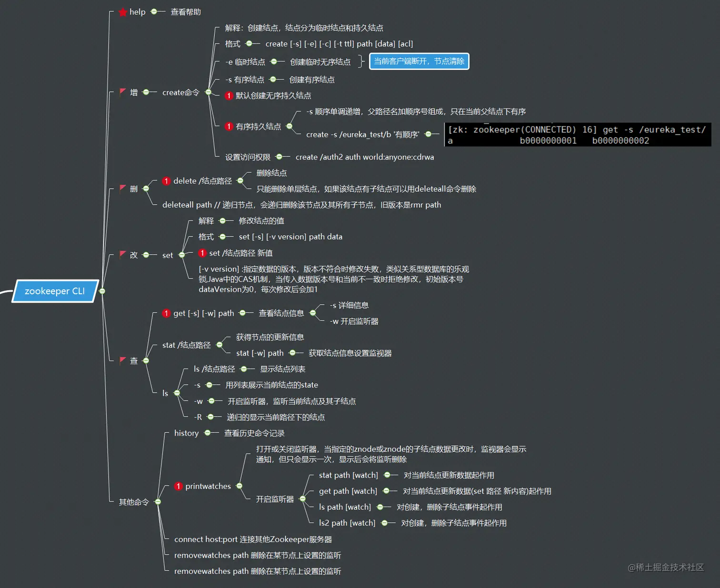Screen dimensions: 720x588
Task: Collapse the 其他命令 branch using its green dot
Action: coord(158,501)
